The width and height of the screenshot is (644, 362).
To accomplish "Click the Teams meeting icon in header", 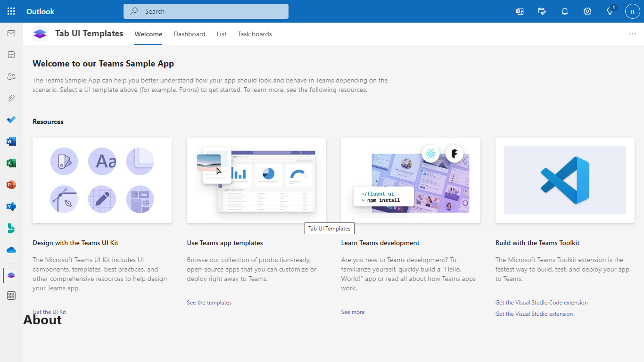I will tap(520, 11).
